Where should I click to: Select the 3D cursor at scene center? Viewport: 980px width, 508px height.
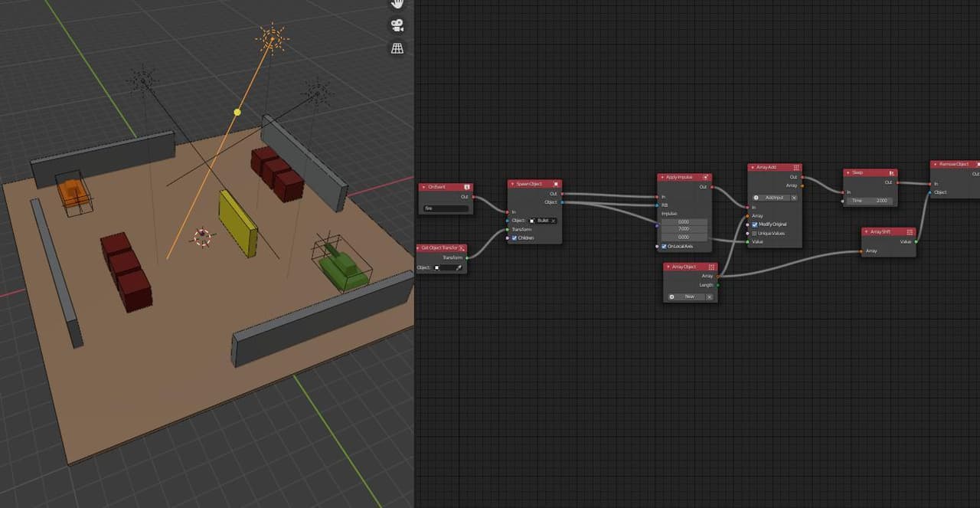[202, 238]
